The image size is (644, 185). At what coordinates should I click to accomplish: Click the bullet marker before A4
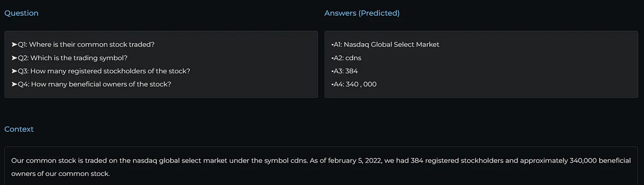point(332,85)
